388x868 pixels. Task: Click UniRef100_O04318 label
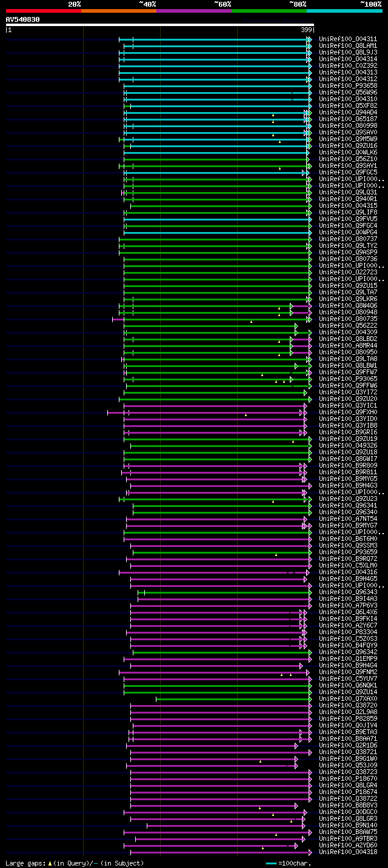pos(348,852)
